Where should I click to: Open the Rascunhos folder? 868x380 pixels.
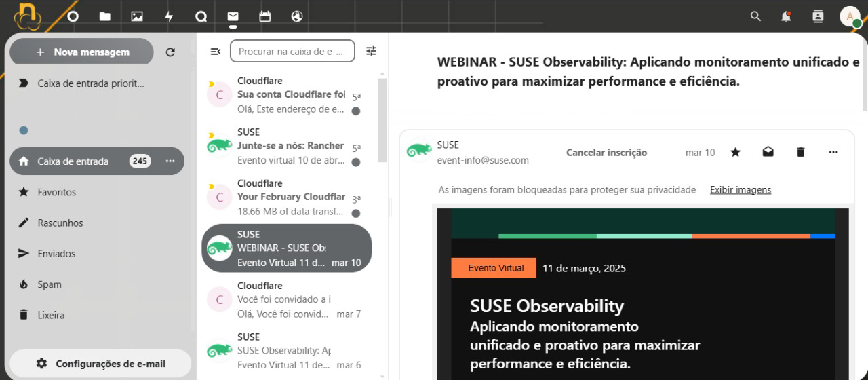[x=97, y=223]
